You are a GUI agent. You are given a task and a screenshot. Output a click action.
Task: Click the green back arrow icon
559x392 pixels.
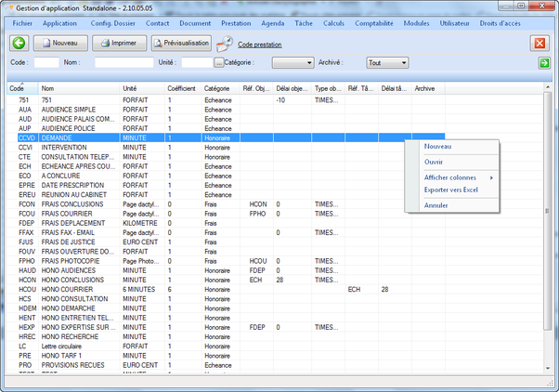(x=19, y=43)
